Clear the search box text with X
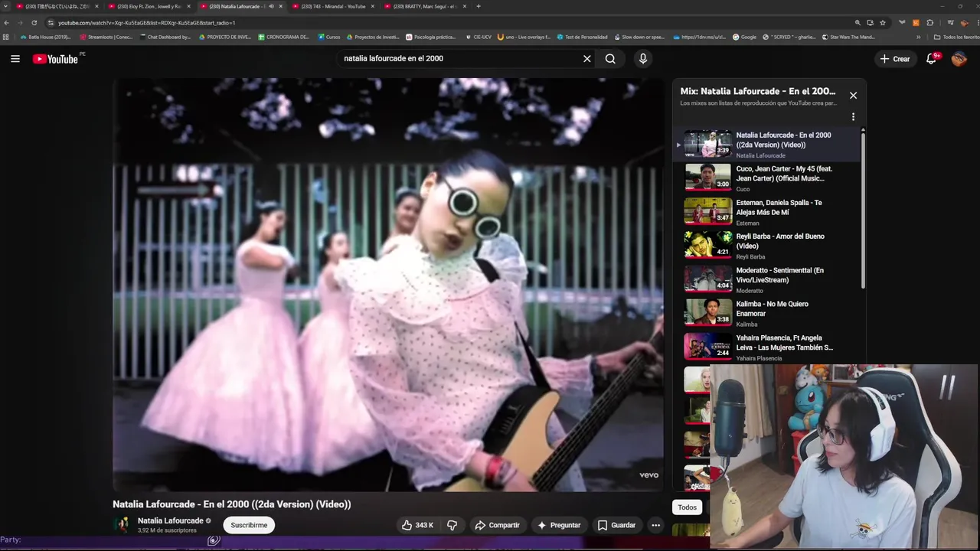Screen dimensions: 980x551 point(587,59)
